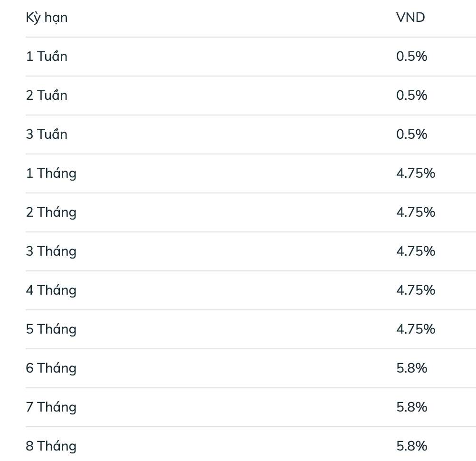Click the 4.75% rate for 1 Tháng
Image resolution: width=476 pixels, height=461 pixels.
(x=415, y=173)
